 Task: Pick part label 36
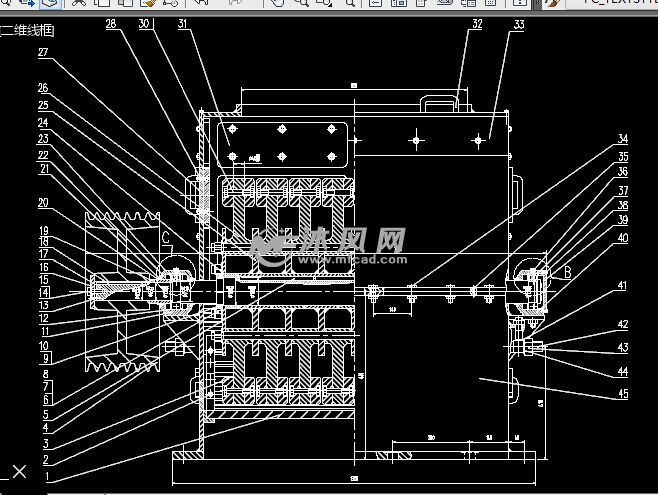coord(623,172)
